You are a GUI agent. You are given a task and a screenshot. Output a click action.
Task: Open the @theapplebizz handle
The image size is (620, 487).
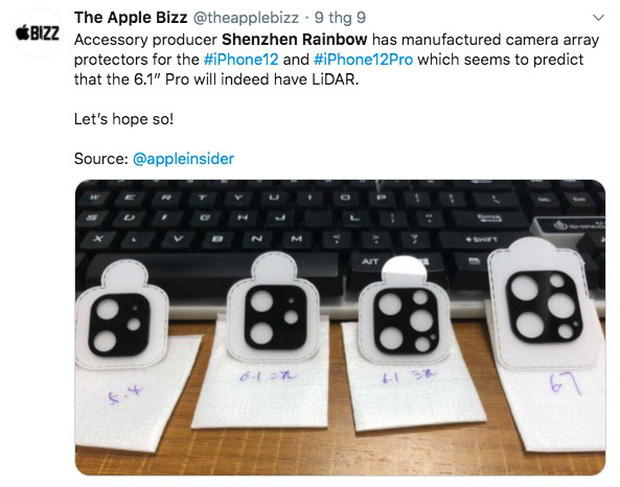(x=246, y=18)
